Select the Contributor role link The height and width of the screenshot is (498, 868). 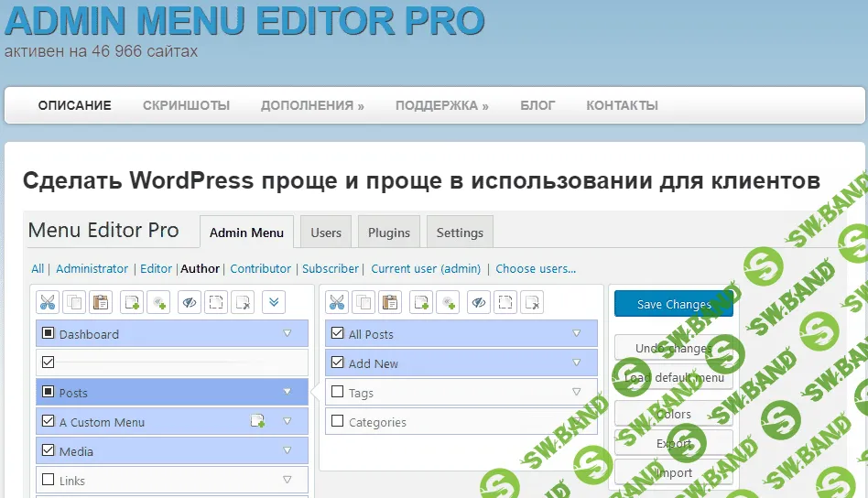tap(260, 268)
